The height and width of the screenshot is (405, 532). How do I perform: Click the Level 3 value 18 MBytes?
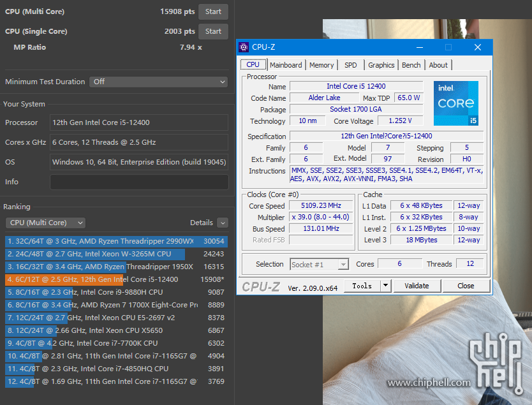coord(422,240)
